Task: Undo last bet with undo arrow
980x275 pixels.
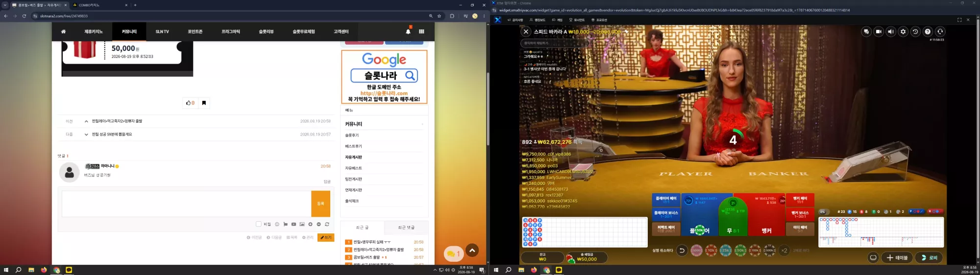Action: (x=682, y=251)
